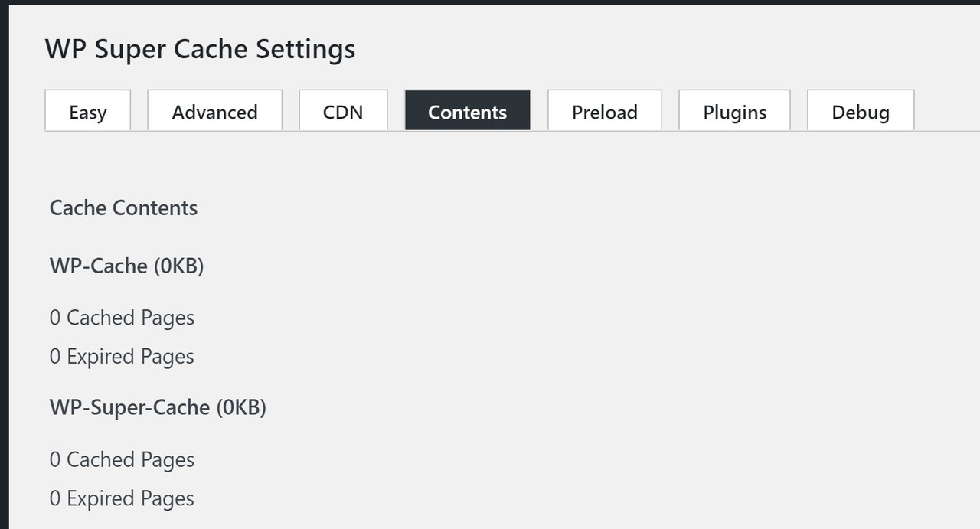Click the WP Super Cache Settings title
980x529 pixels.
(200, 50)
